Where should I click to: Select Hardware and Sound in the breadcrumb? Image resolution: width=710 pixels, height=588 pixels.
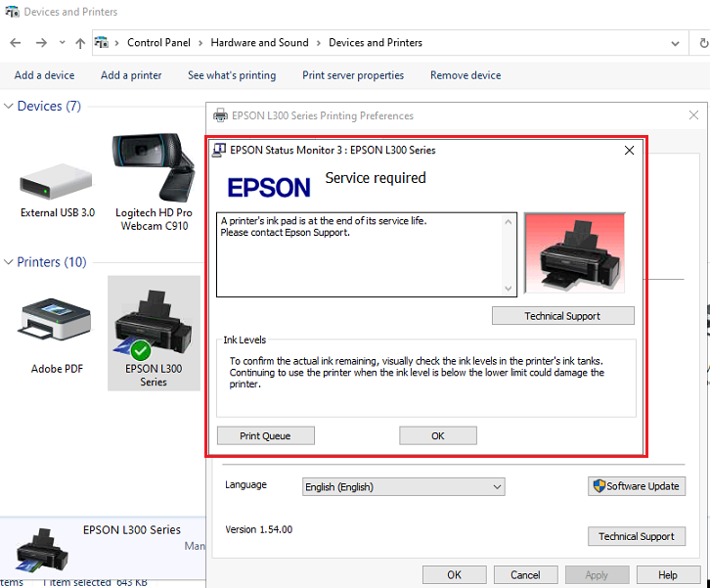click(259, 43)
